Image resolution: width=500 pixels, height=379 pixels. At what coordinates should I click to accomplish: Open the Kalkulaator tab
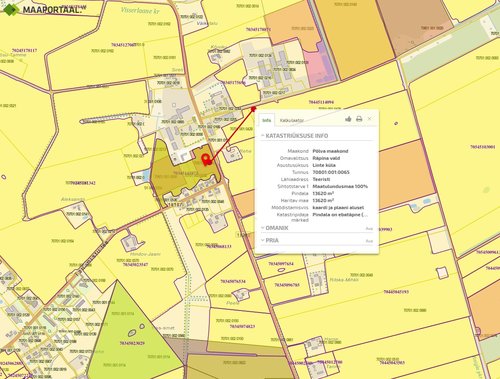(x=291, y=120)
